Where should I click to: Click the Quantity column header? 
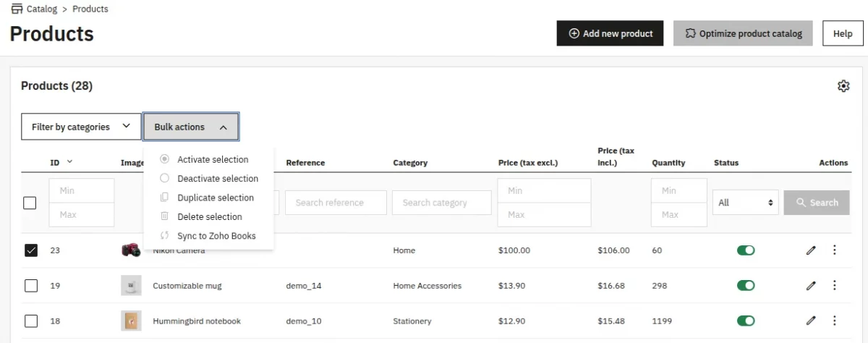(x=668, y=163)
